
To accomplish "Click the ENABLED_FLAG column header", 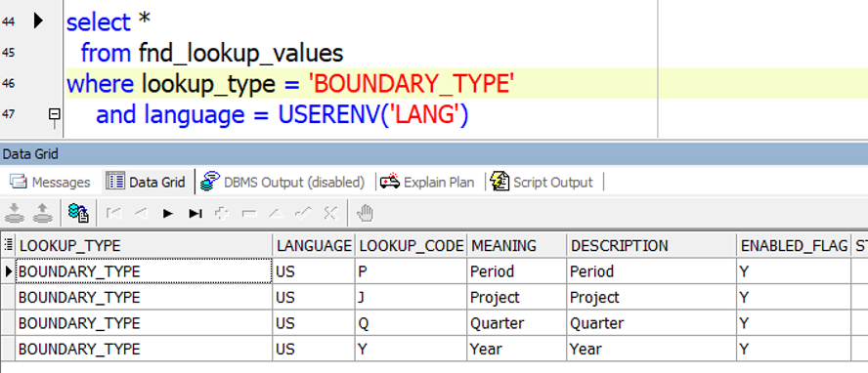I will pos(794,245).
